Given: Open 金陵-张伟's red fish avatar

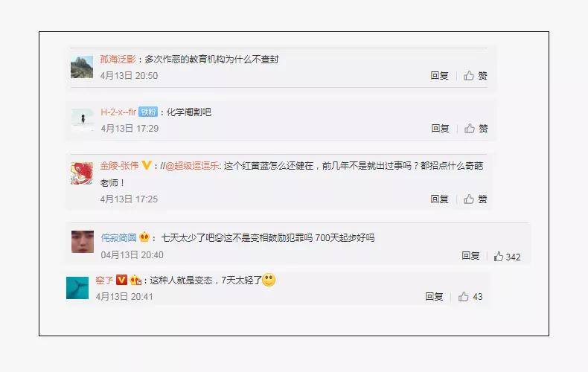Looking at the screenshot, I should [x=82, y=173].
